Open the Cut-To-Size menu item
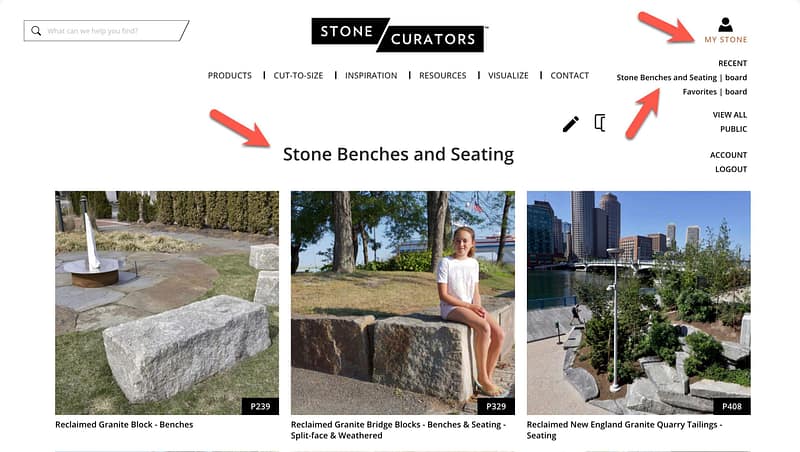The image size is (800, 452). [x=298, y=76]
